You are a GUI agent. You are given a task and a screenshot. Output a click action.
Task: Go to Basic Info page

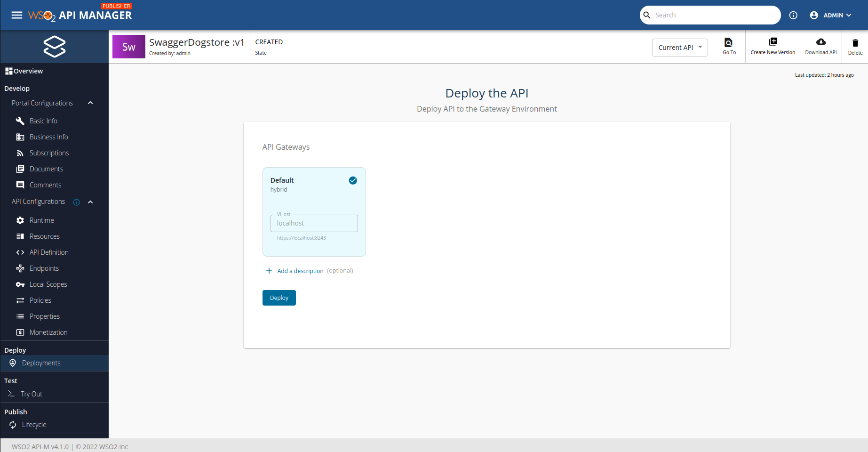pyautogui.click(x=43, y=121)
